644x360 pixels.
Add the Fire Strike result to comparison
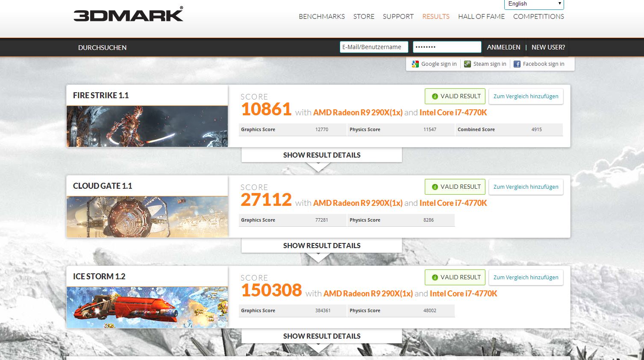(x=526, y=97)
